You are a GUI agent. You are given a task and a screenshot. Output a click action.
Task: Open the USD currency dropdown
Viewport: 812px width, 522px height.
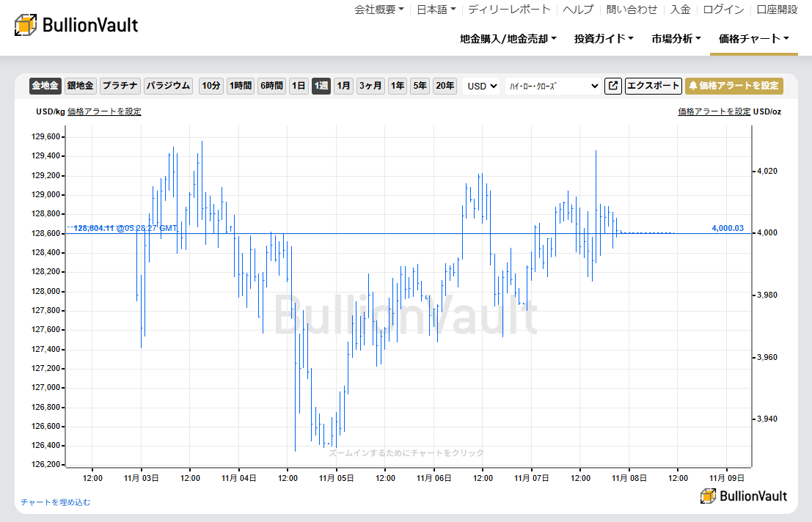click(x=480, y=86)
